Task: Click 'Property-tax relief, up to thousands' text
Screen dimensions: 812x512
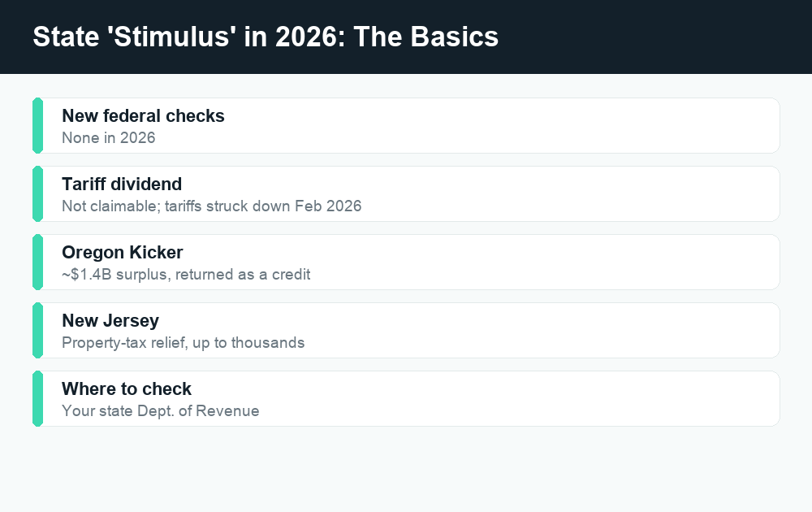Action: tap(184, 343)
